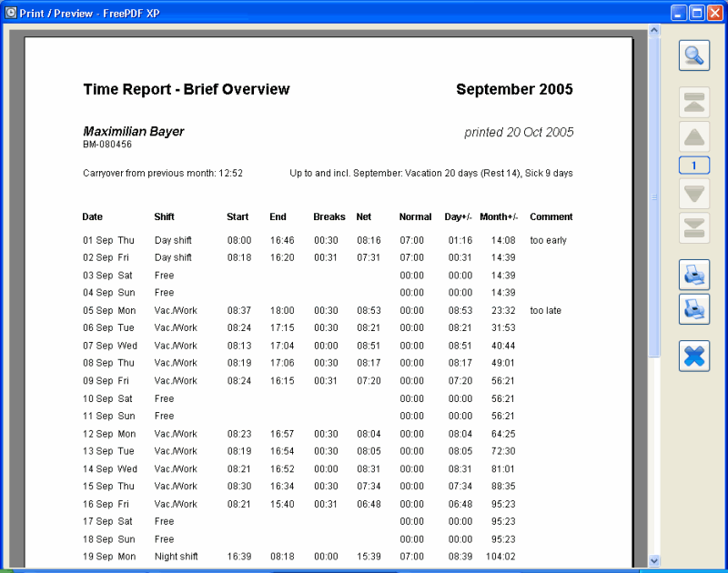Click the scrollbar down arrow

point(653,561)
